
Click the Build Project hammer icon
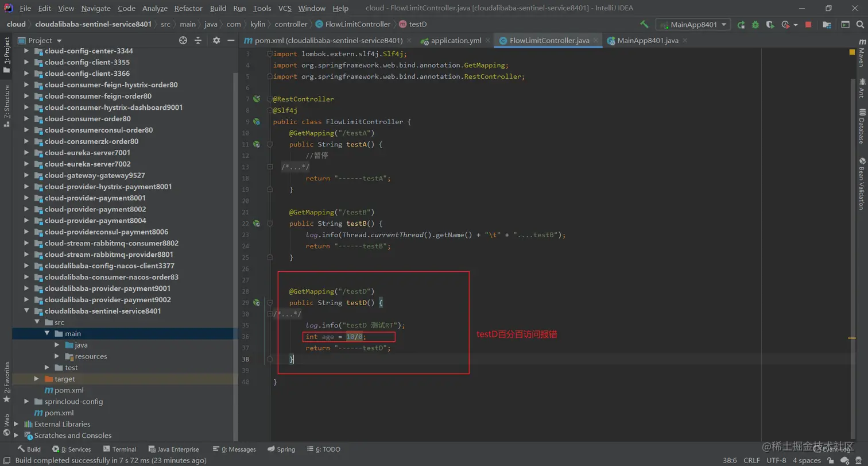tap(644, 25)
